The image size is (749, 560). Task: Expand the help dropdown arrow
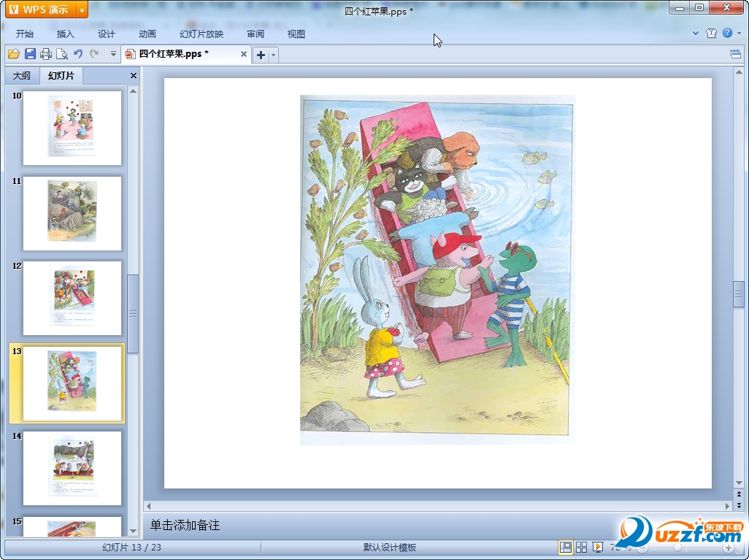pyautogui.click(x=740, y=33)
